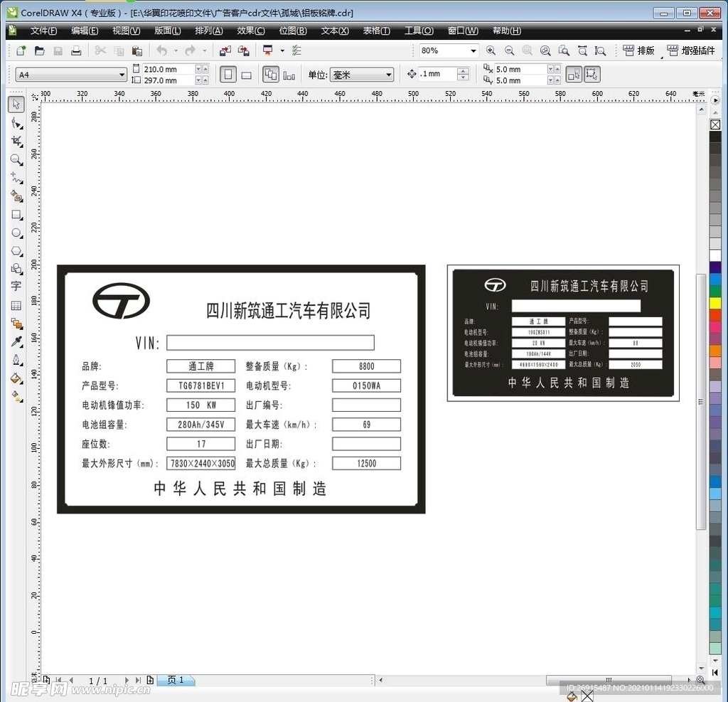728x702 pixels.
Task: Pick the yellow swatch in color palette
Action: click(x=715, y=303)
